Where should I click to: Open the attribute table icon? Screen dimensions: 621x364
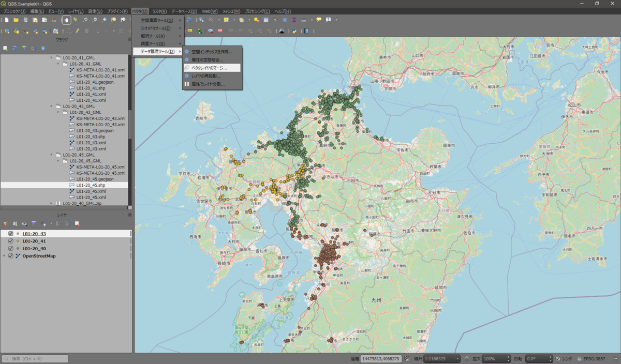tap(266, 20)
